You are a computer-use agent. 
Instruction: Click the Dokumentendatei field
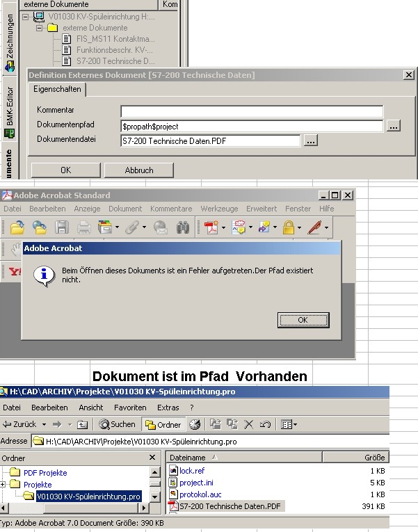click(210, 140)
